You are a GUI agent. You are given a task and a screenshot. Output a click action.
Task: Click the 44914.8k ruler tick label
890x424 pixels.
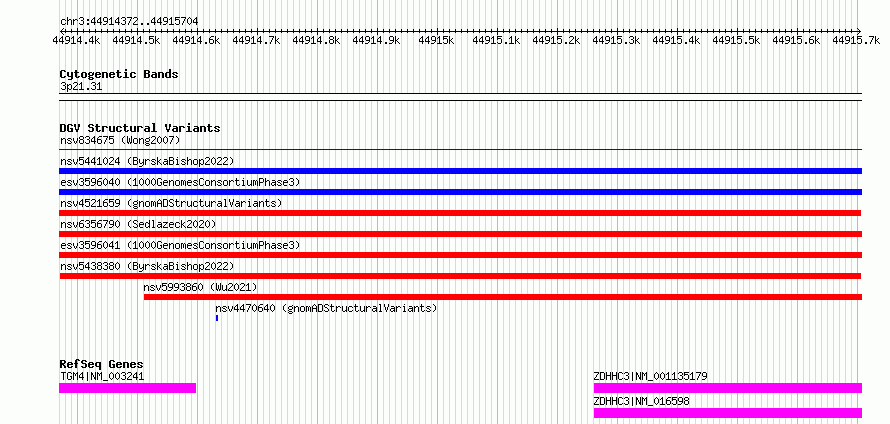click(316, 41)
